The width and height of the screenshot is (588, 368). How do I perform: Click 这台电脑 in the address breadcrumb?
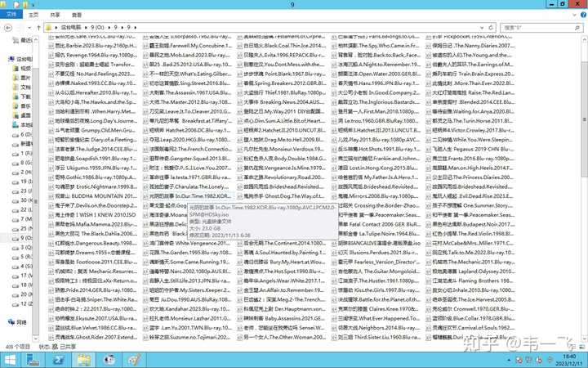71,28
